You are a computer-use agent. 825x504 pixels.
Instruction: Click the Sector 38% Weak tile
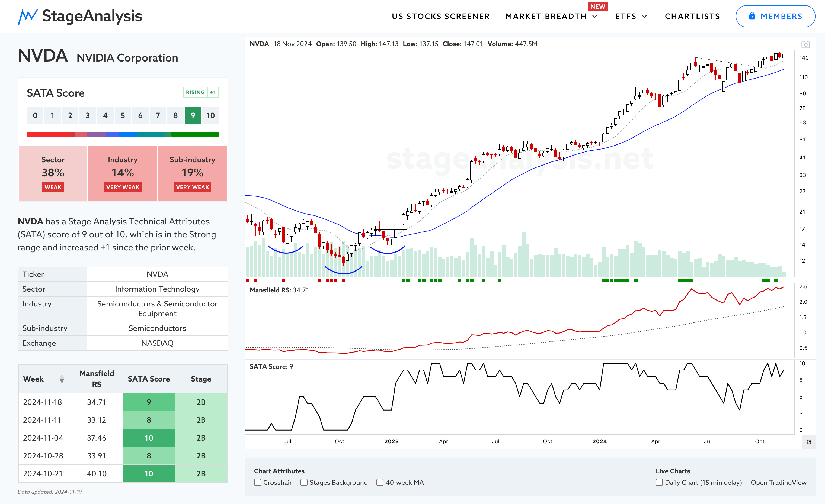pos(53,173)
